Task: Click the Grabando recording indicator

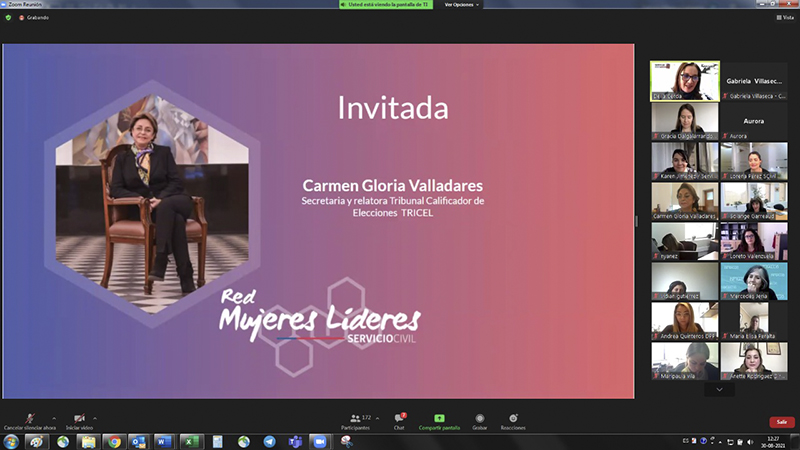Action: point(34,17)
